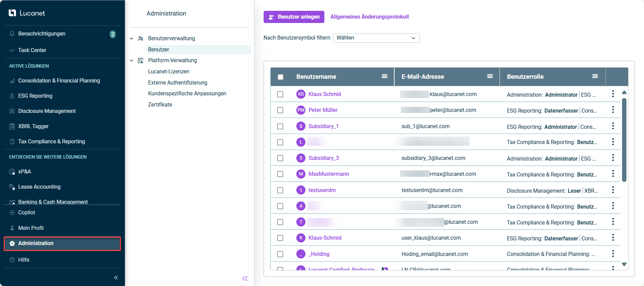Open Copilot from the sidebar

click(26, 213)
